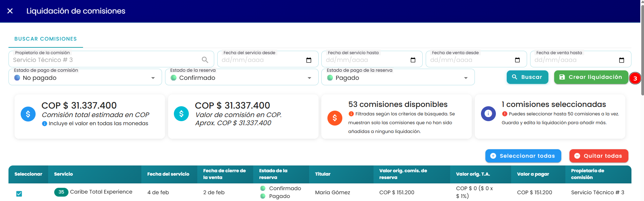Screen dimensions: 644x201
Task: Click info icon beside Incluye el valor text
Action: (x=44, y=124)
